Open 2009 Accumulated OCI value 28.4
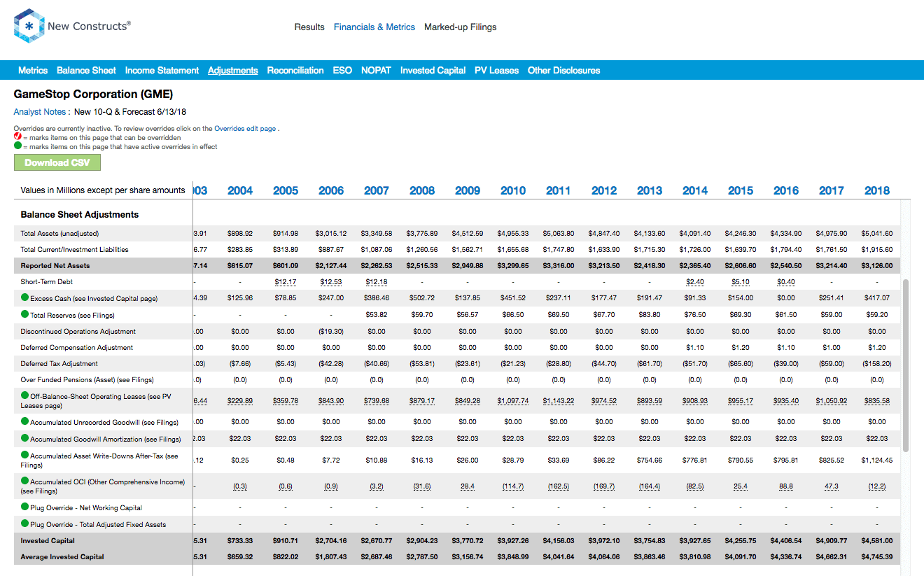This screenshot has width=924, height=576. pos(468,486)
